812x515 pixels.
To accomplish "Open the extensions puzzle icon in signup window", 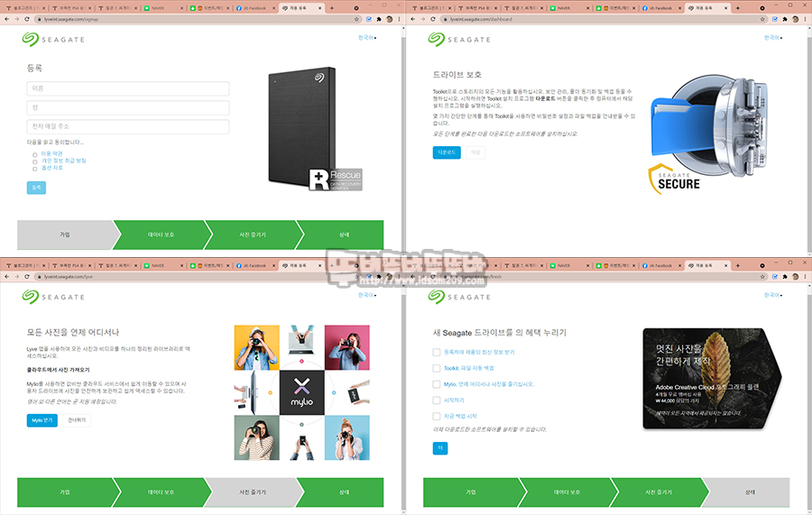I will [x=379, y=19].
